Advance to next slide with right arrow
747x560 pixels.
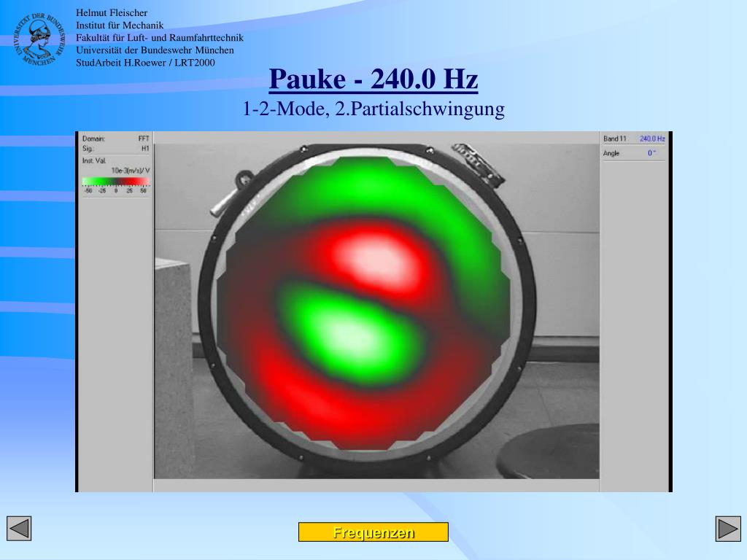(729, 529)
